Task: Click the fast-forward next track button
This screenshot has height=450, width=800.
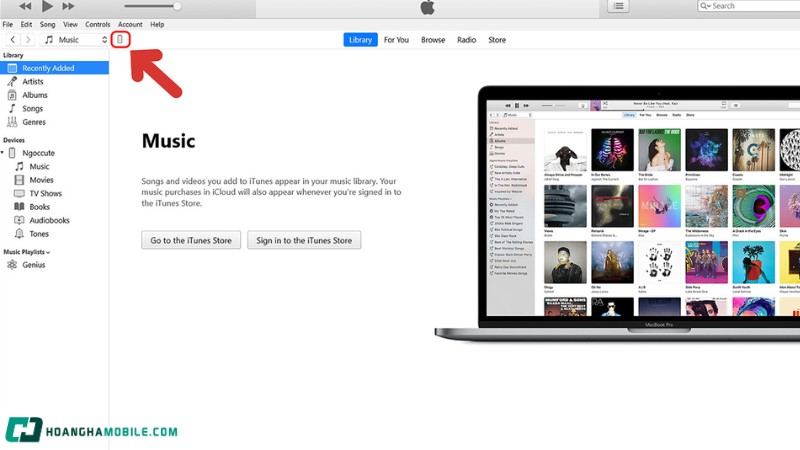Action: (68, 6)
